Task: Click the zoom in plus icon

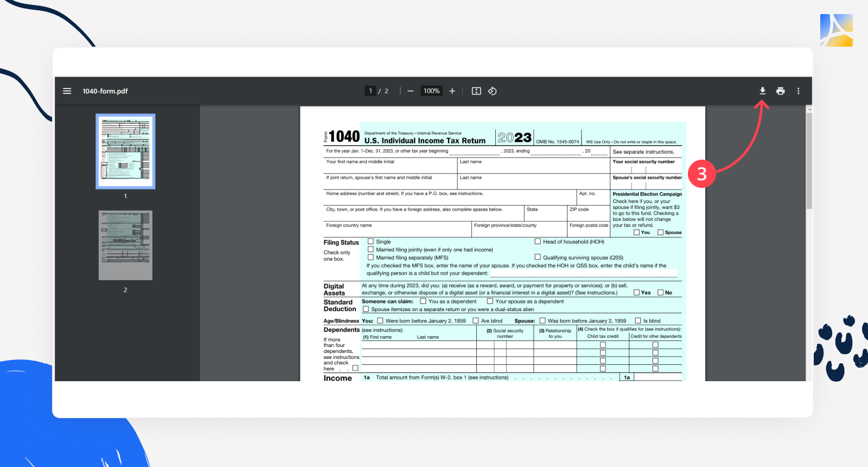Action: tap(452, 91)
